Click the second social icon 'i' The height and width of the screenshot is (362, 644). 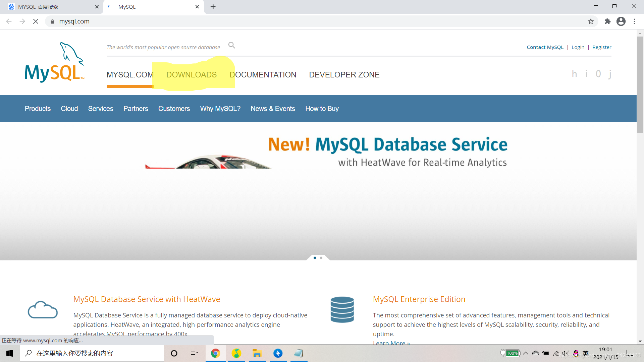tap(586, 74)
